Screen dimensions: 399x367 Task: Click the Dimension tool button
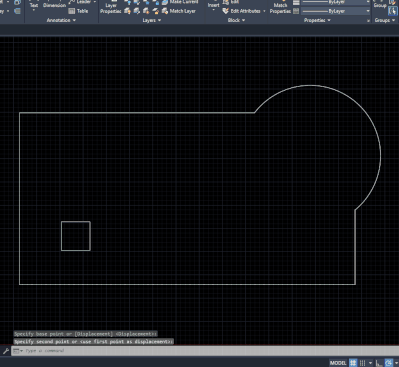(x=54, y=4)
